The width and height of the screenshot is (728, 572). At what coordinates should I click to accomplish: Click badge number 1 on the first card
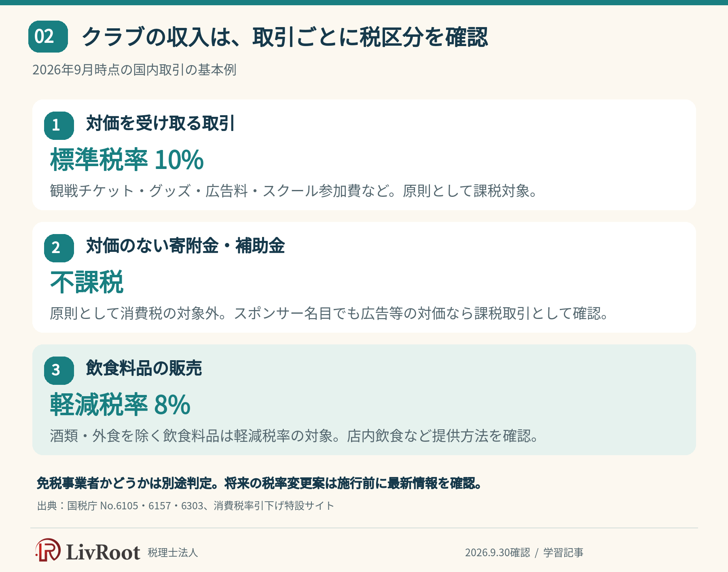[59, 125]
